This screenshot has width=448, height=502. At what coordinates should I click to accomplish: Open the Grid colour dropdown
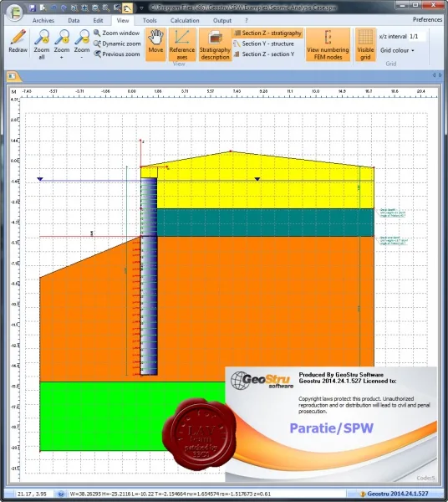397,50
